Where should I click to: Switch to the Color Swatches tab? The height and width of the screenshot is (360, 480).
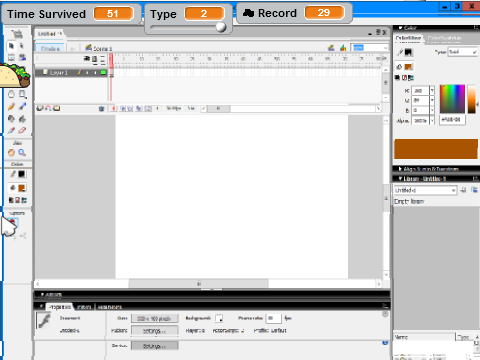[444, 38]
